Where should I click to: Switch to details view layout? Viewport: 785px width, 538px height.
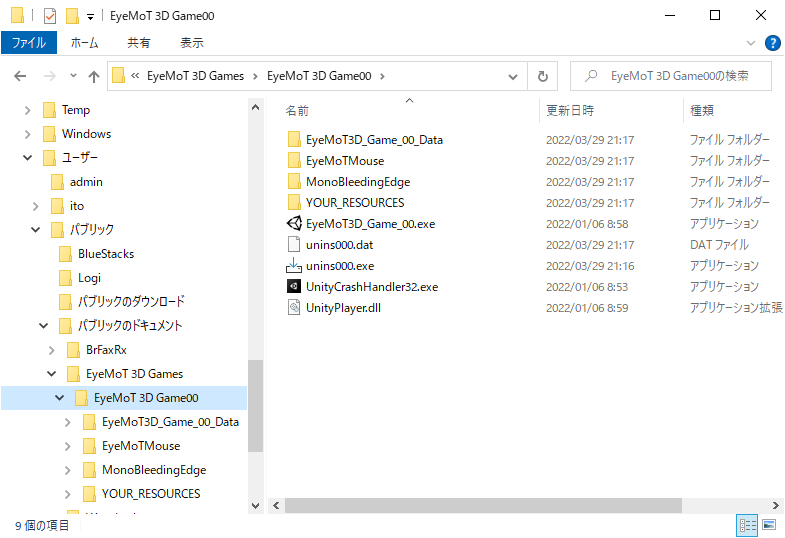pos(748,525)
